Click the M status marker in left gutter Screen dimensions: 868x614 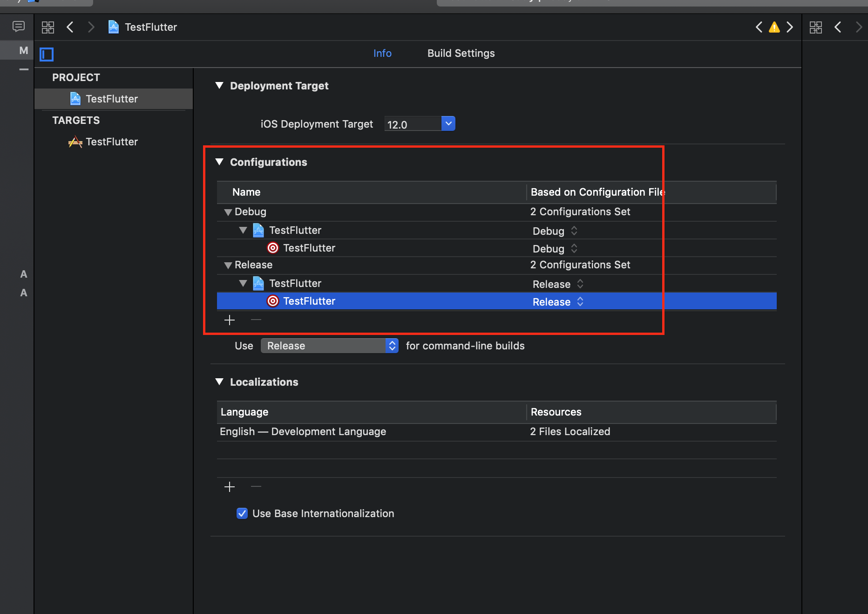coord(24,50)
